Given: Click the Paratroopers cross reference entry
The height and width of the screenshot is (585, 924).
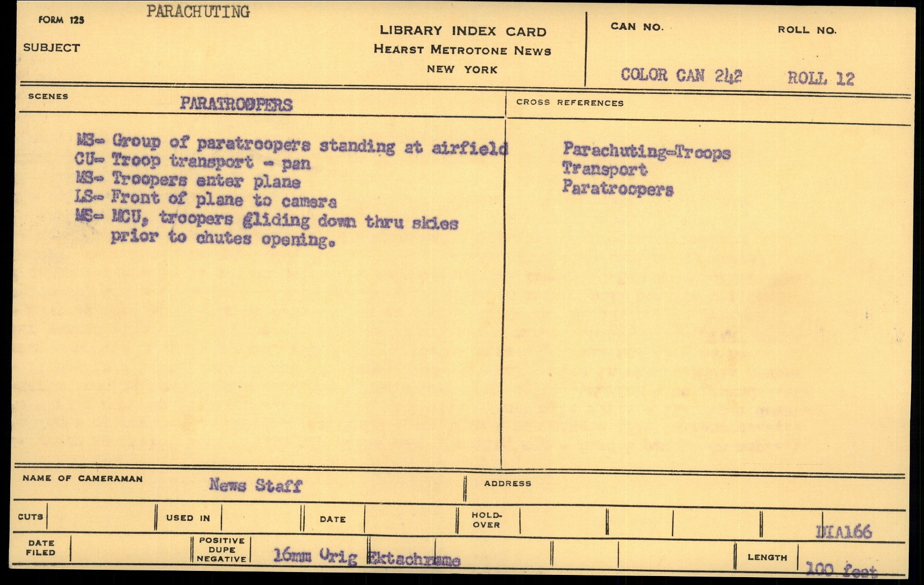Looking at the screenshot, I should tap(618, 189).
